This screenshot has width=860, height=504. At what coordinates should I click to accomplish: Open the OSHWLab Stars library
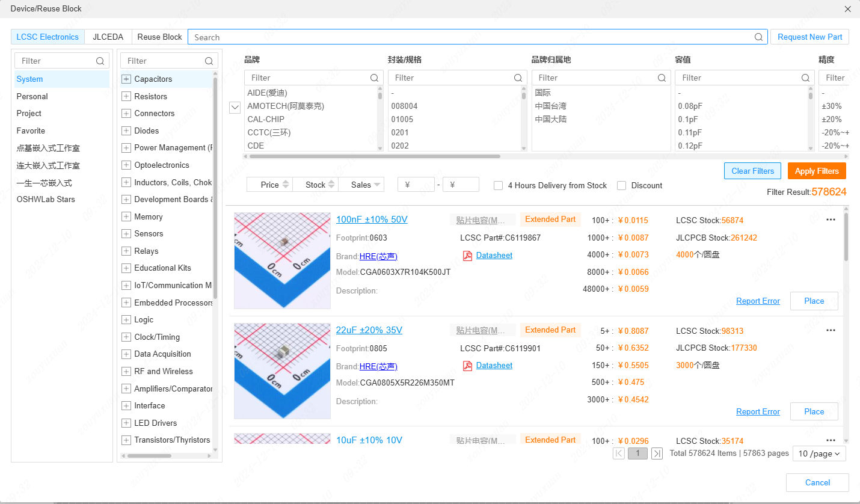coord(46,199)
